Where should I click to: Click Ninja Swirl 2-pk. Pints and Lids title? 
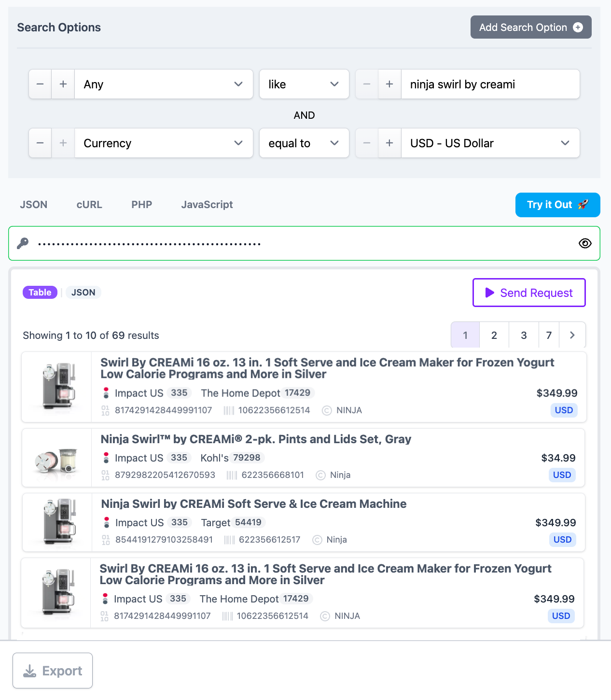tap(256, 439)
